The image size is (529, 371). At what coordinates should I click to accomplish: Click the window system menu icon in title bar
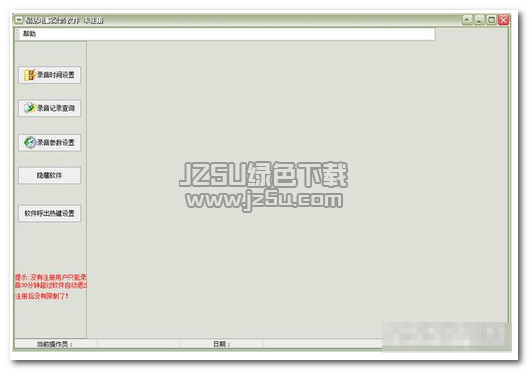coord(19,20)
